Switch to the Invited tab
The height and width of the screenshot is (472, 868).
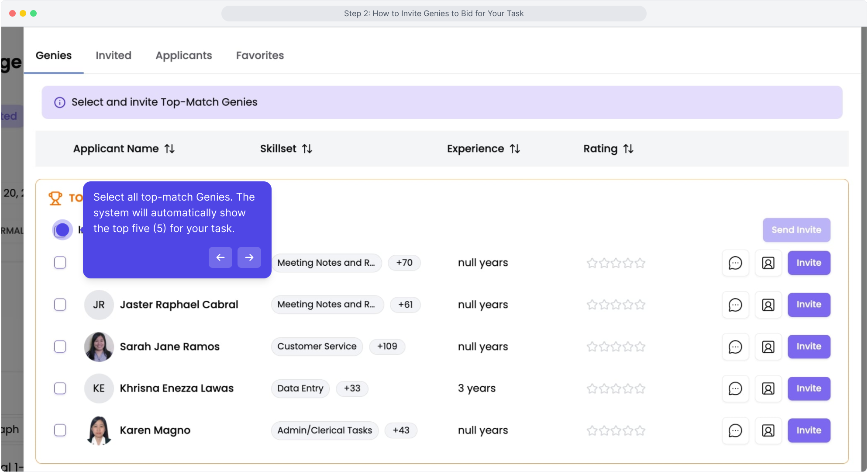point(114,56)
